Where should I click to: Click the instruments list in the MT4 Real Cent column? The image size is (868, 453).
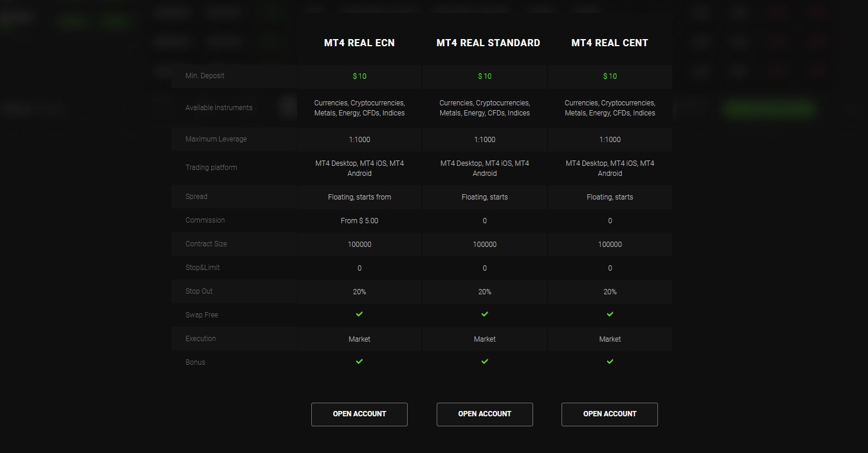click(x=610, y=108)
